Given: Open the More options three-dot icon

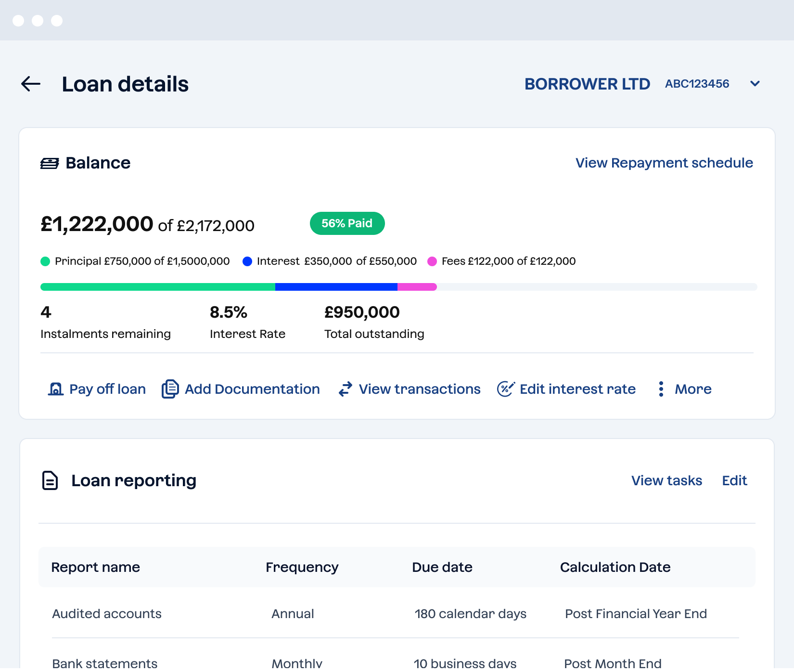Looking at the screenshot, I should [661, 389].
